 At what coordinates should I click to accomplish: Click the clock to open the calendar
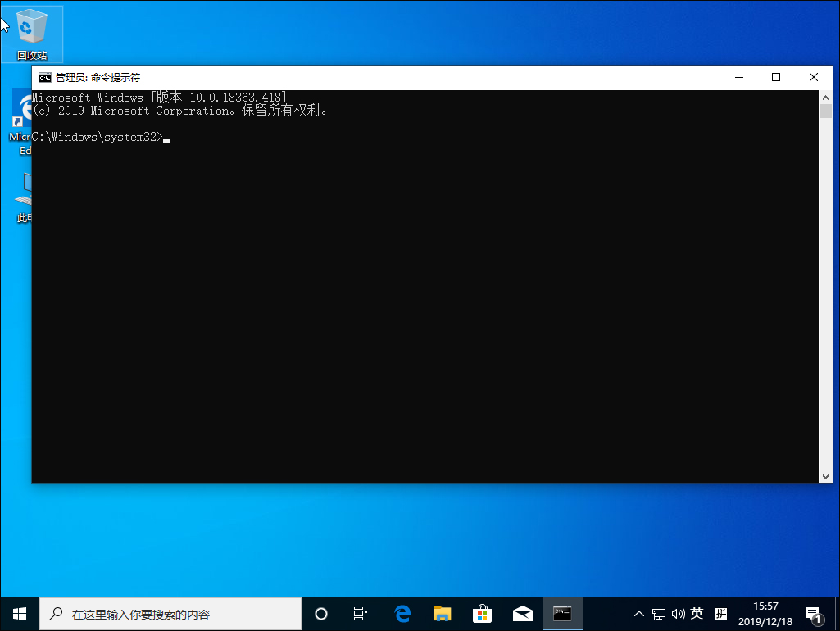pos(765,613)
